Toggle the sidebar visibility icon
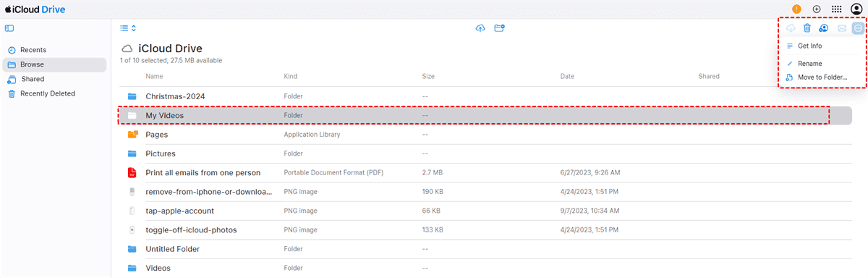 pos(9,28)
